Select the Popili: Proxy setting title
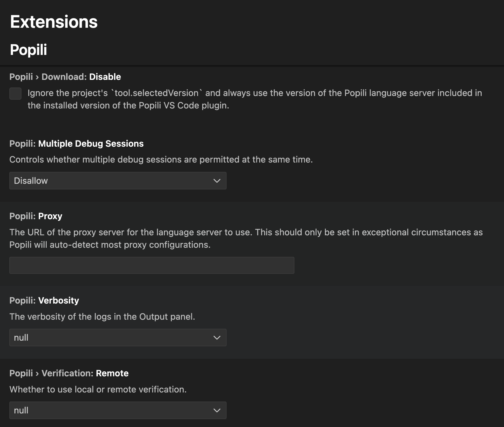Screen dimensions: 504x427 click(36, 216)
